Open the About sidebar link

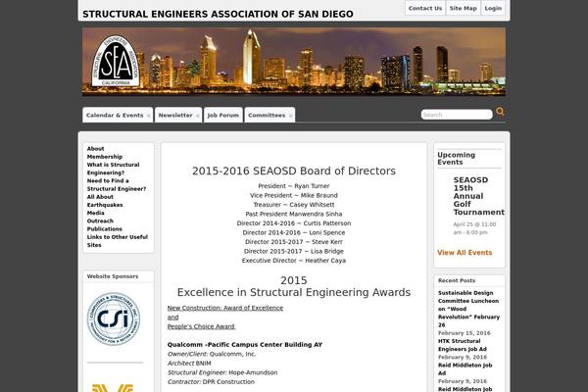[96, 149]
